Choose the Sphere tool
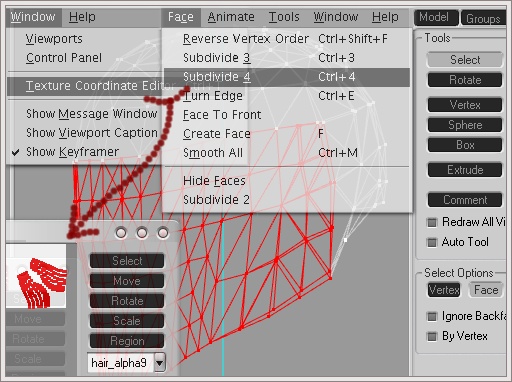The height and width of the screenshot is (382, 512). [465, 125]
